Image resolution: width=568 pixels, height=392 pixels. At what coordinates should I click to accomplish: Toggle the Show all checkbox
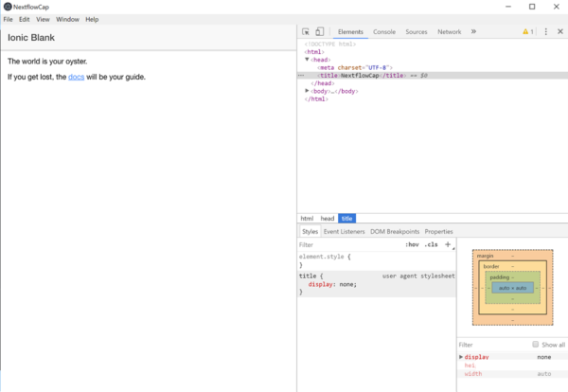click(536, 344)
